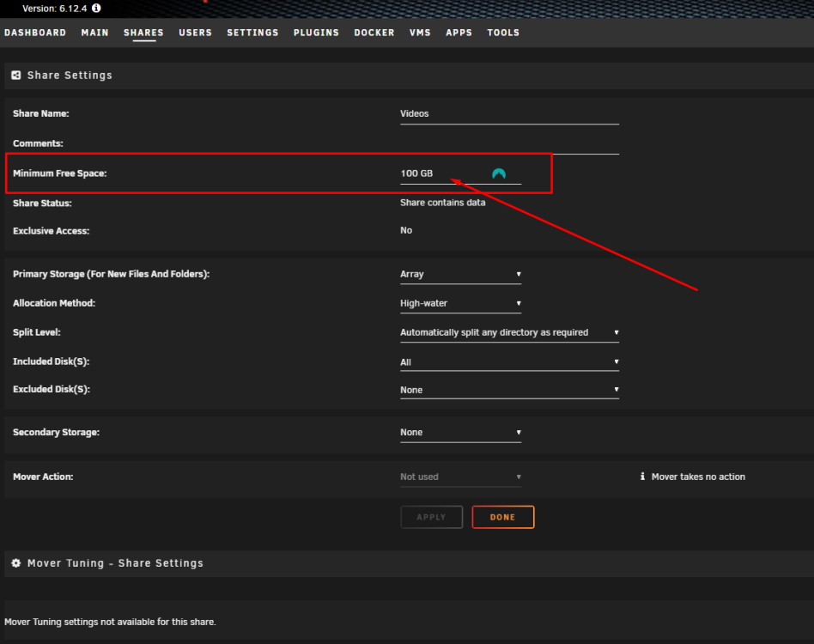Image resolution: width=814 pixels, height=644 pixels.
Task: Click the Share Settings share icon
Action: click(16, 76)
